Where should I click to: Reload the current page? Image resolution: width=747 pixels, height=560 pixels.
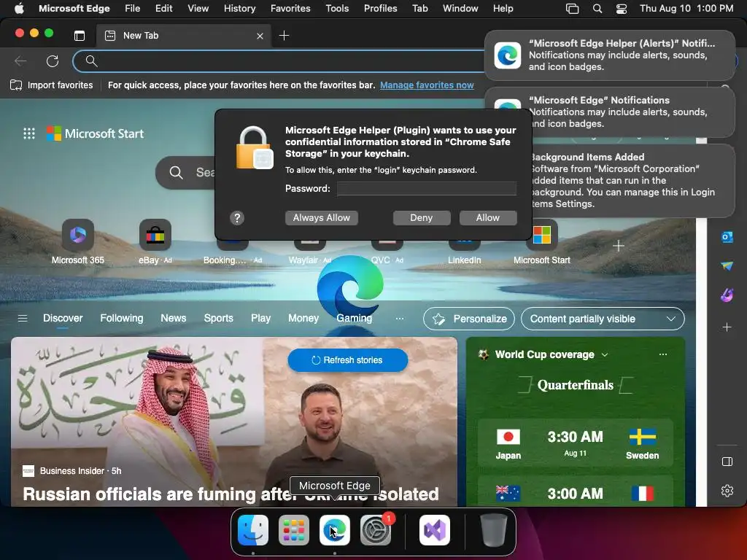(x=53, y=61)
